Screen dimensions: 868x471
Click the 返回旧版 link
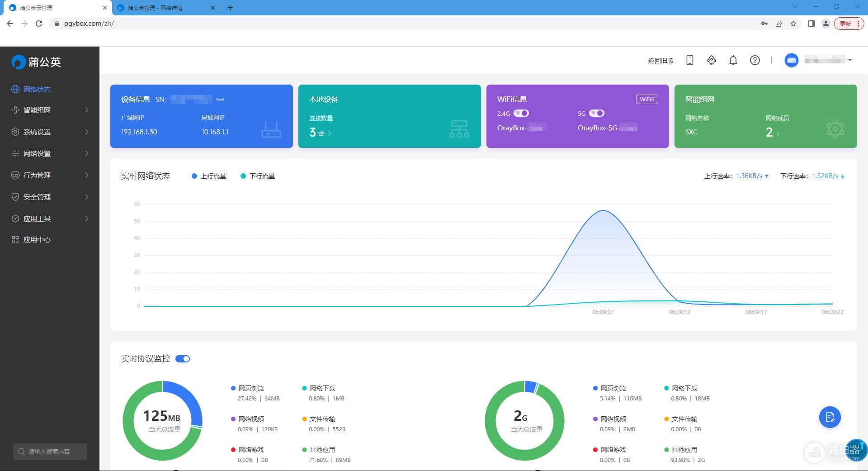tap(660, 60)
